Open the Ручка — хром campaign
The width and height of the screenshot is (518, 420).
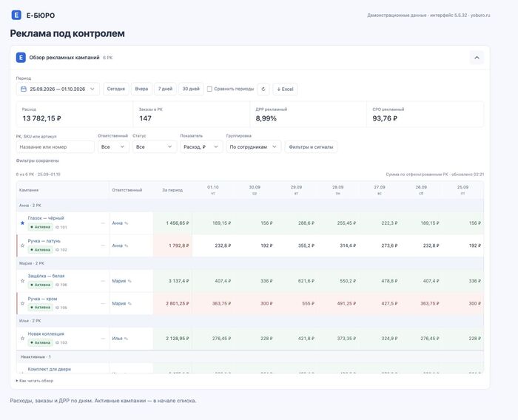[42, 299]
